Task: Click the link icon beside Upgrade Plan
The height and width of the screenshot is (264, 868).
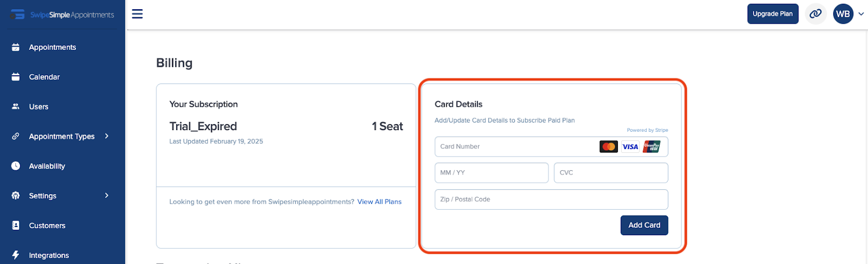Action: pyautogui.click(x=815, y=14)
